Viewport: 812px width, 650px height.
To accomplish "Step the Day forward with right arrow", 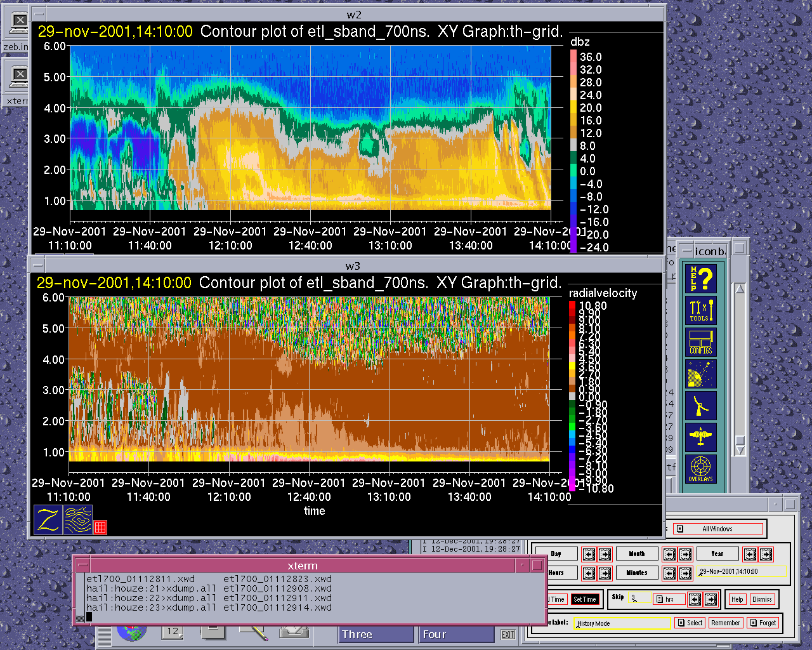I will 605,554.
